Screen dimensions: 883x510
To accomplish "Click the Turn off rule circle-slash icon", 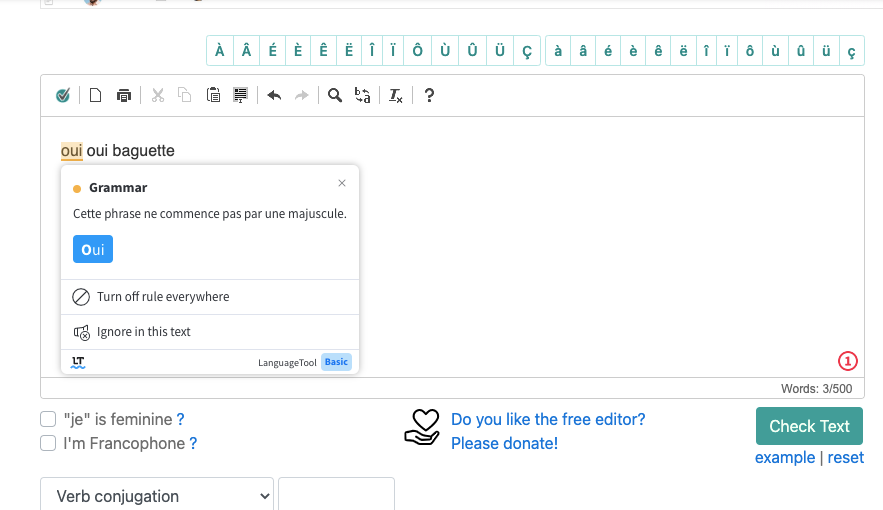I will (81, 297).
